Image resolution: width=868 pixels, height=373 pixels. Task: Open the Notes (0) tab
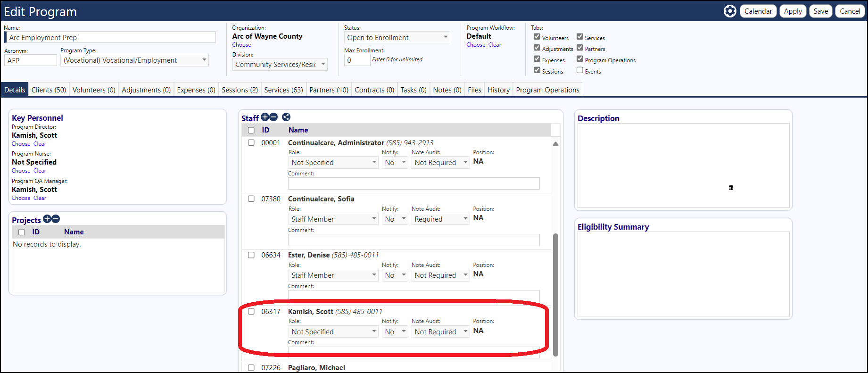click(x=447, y=90)
